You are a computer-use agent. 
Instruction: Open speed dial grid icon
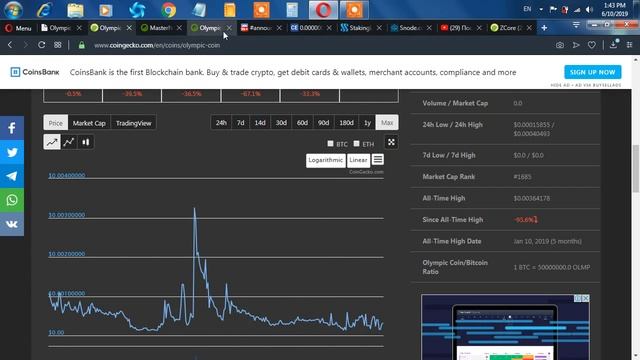58,45
